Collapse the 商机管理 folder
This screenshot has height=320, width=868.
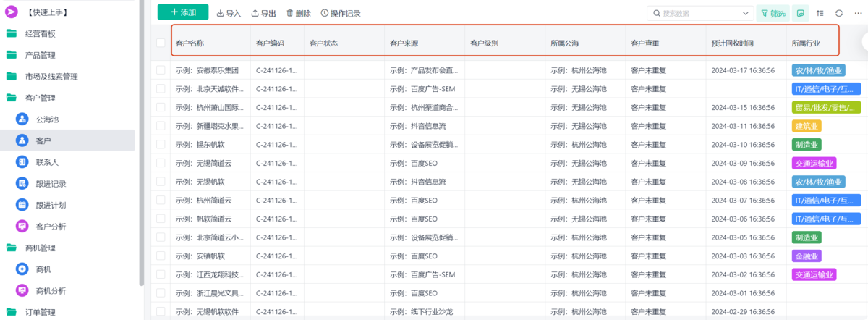click(x=12, y=248)
